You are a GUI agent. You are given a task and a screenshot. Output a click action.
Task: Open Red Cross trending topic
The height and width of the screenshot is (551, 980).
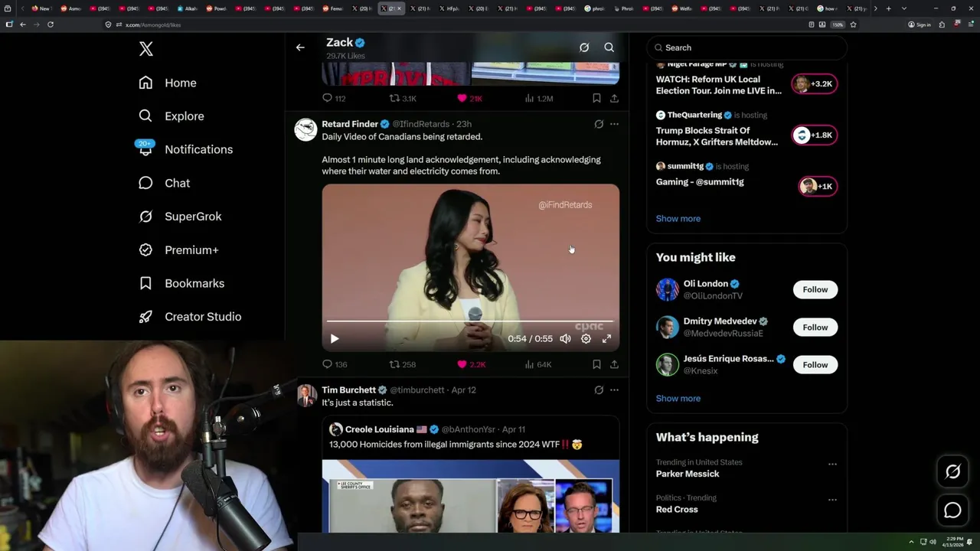pos(676,510)
